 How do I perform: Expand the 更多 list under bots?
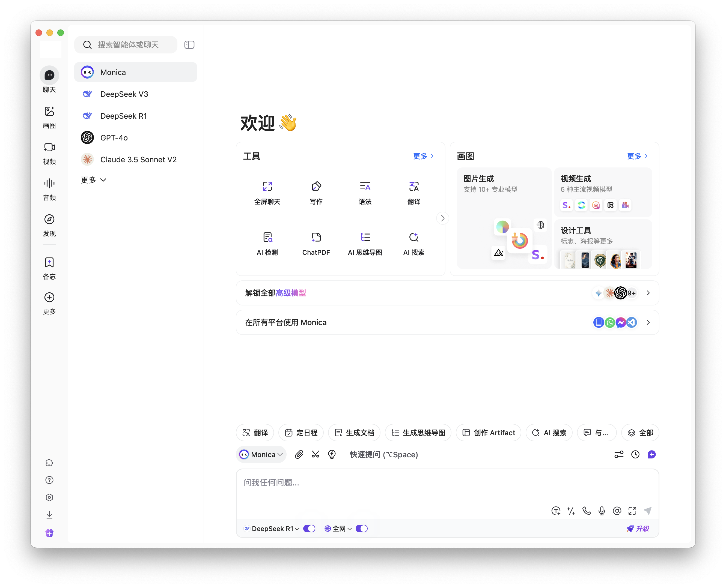[94, 180]
